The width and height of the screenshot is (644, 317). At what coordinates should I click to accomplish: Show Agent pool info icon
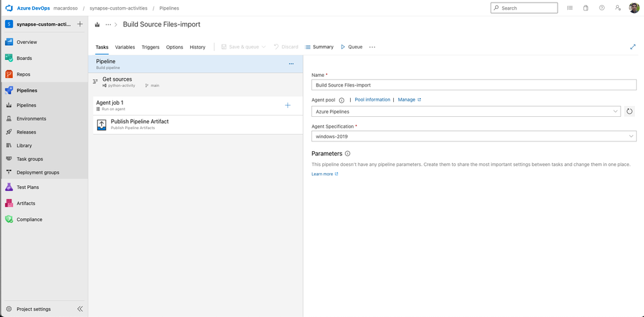point(342,100)
